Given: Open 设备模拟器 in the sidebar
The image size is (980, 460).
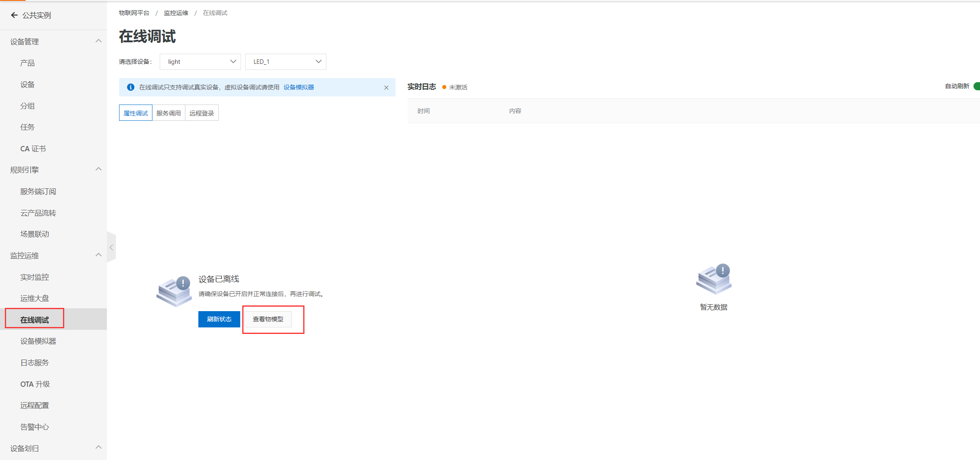Looking at the screenshot, I should (38, 341).
